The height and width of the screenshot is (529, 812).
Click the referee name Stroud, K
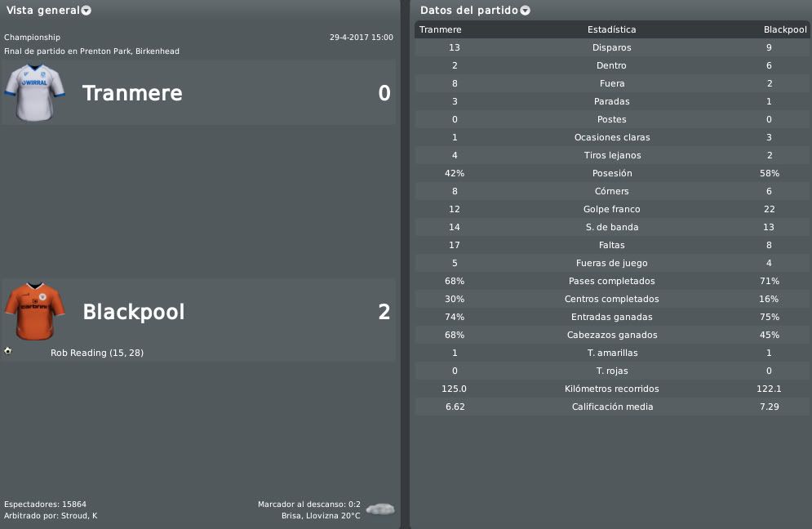coord(79,515)
